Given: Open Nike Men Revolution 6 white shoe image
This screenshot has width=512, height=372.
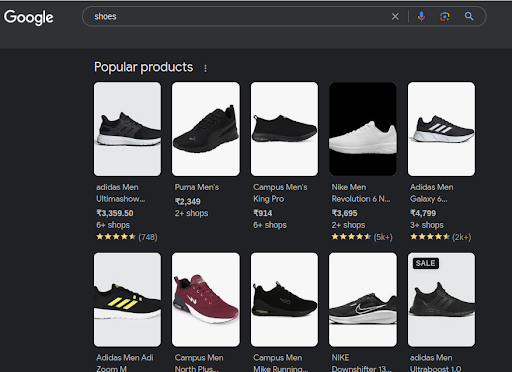Looking at the screenshot, I should (363, 129).
